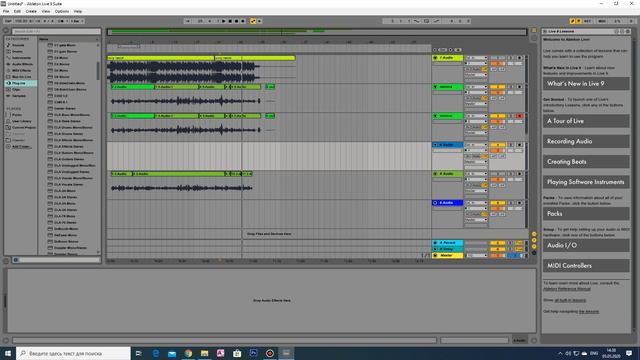Open the Create menu

pyautogui.click(x=31, y=11)
